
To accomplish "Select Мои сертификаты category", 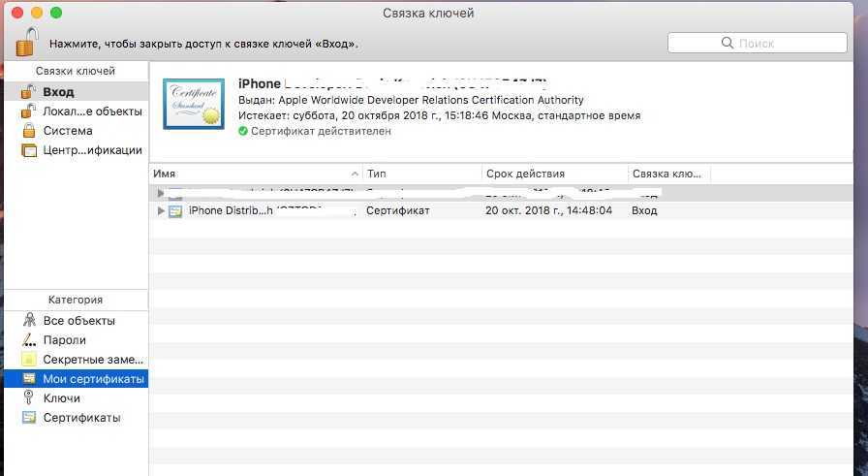I will pos(93,379).
